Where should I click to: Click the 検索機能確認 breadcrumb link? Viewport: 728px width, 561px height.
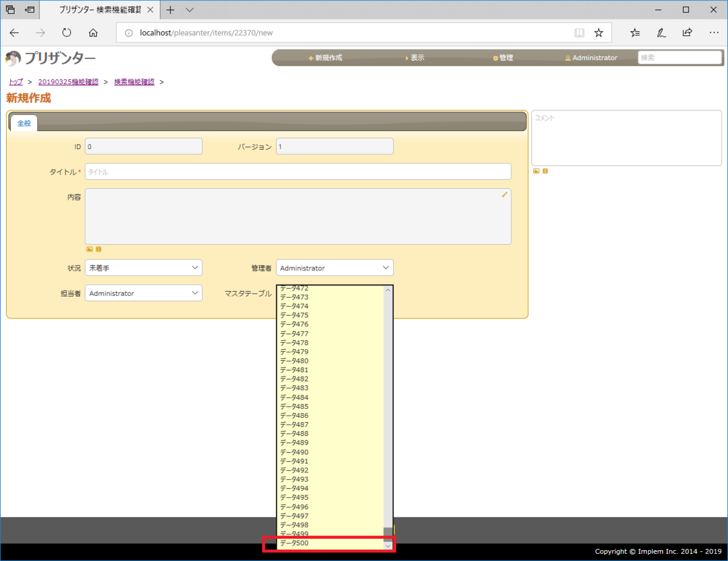(134, 81)
